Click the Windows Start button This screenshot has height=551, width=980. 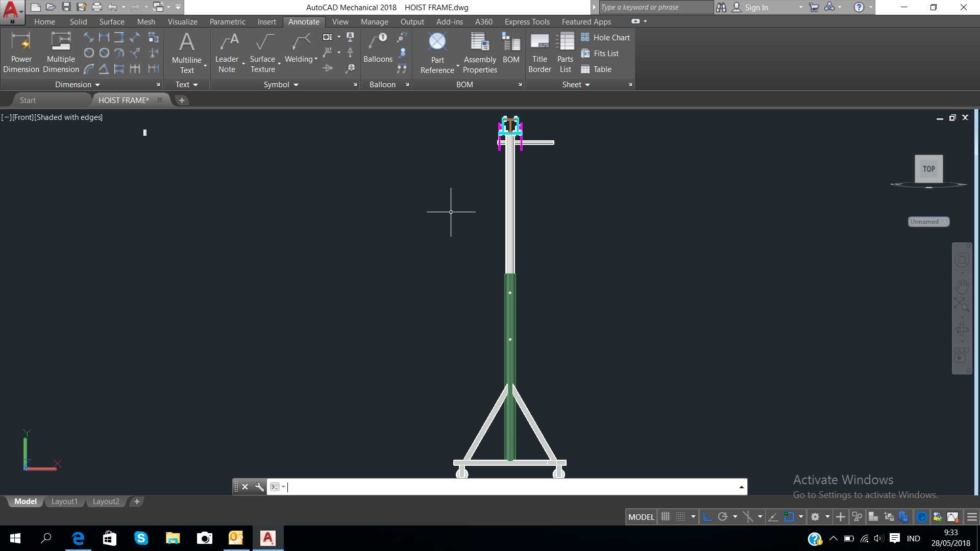15,538
